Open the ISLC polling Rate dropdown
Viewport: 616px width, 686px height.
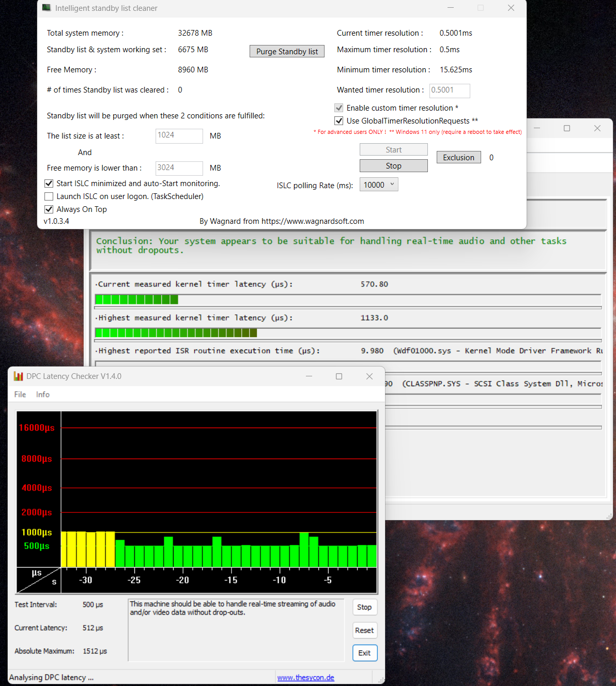click(x=379, y=185)
